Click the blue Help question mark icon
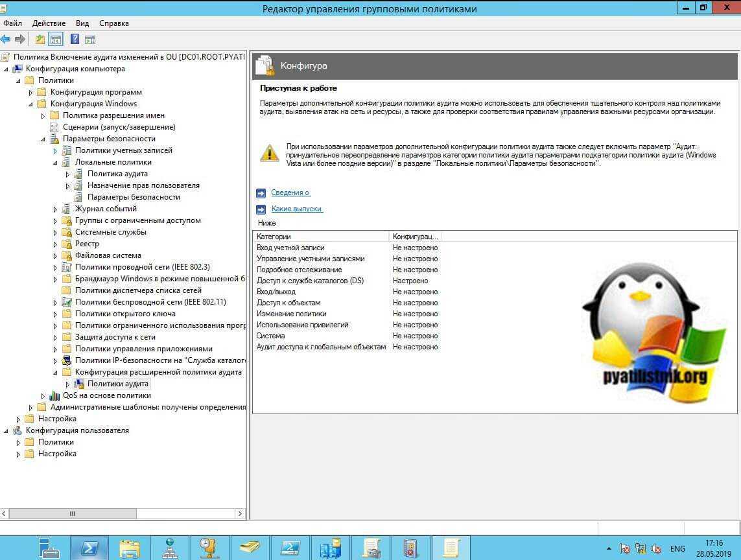Screen dimensions: 741x560 tap(75, 40)
